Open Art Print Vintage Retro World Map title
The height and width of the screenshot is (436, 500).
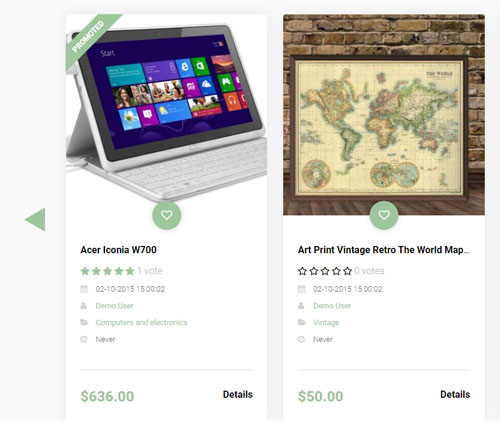(x=384, y=250)
